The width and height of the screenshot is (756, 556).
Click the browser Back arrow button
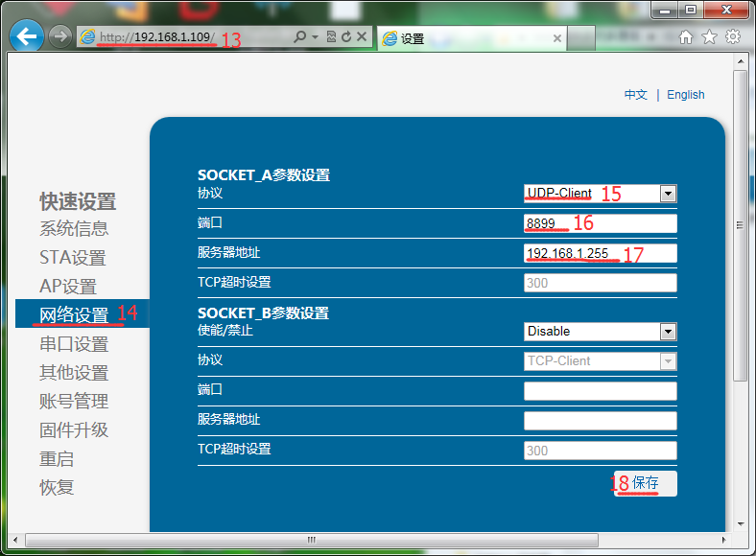coord(27,37)
